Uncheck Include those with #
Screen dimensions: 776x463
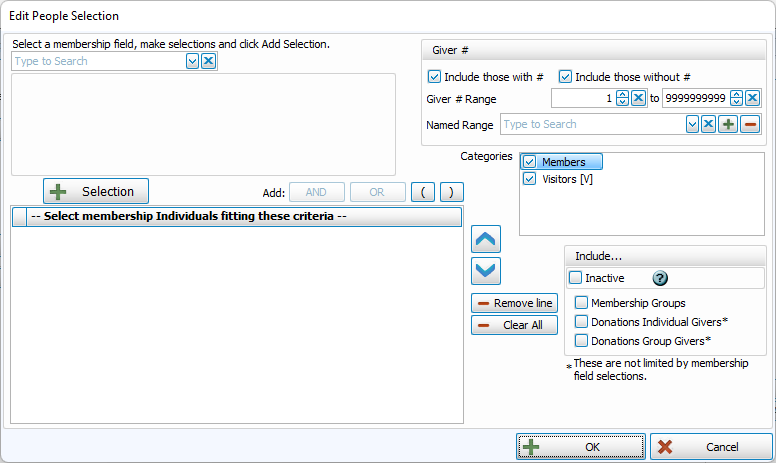tap(434, 77)
